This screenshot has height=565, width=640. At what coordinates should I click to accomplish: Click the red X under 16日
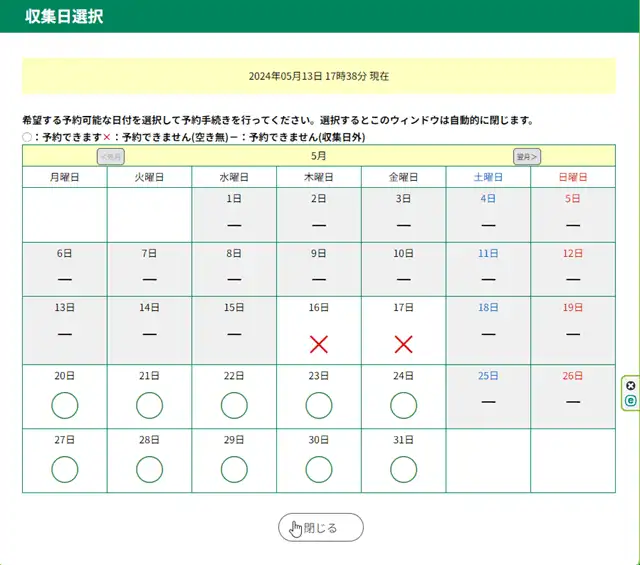click(x=319, y=345)
